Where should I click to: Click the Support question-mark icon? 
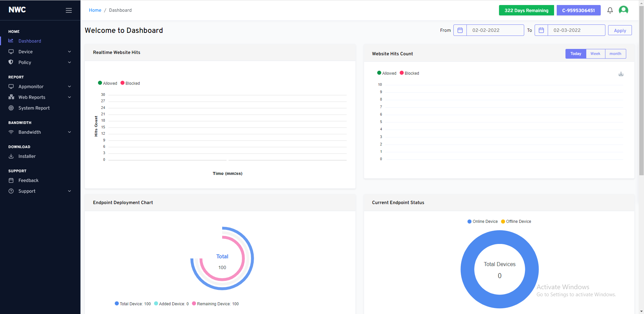click(x=11, y=191)
